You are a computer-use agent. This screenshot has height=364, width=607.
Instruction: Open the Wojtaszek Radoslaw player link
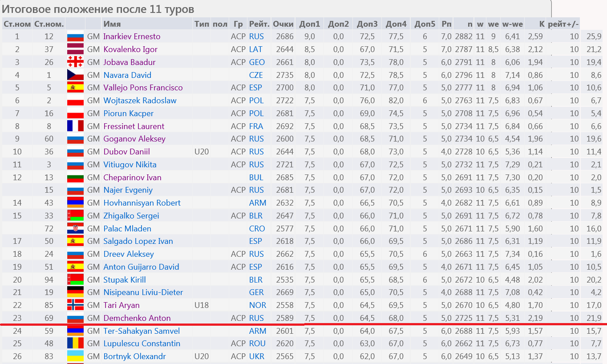pos(140,101)
